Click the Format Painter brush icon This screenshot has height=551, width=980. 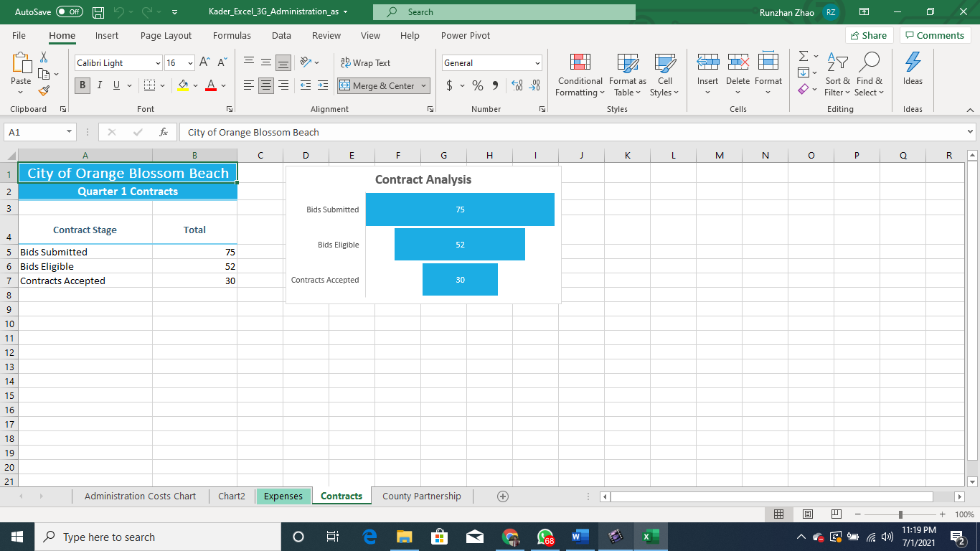(x=44, y=90)
